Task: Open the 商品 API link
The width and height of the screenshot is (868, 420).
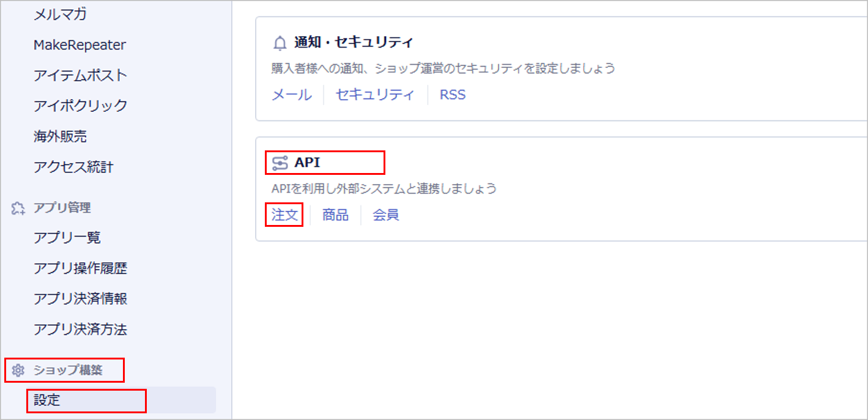Action: pyautogui.click(x=335, y=215)
